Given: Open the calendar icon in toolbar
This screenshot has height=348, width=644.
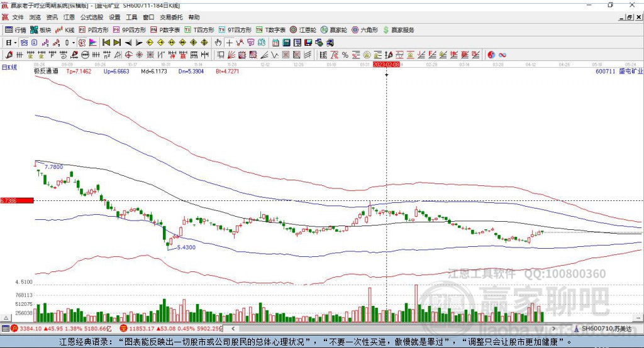Looking at the screenshot, I should (x=275, y=43).
